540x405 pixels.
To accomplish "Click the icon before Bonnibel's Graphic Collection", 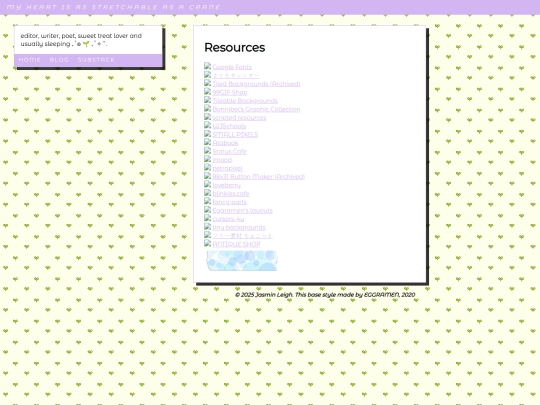I will click(x=207, y=108).
